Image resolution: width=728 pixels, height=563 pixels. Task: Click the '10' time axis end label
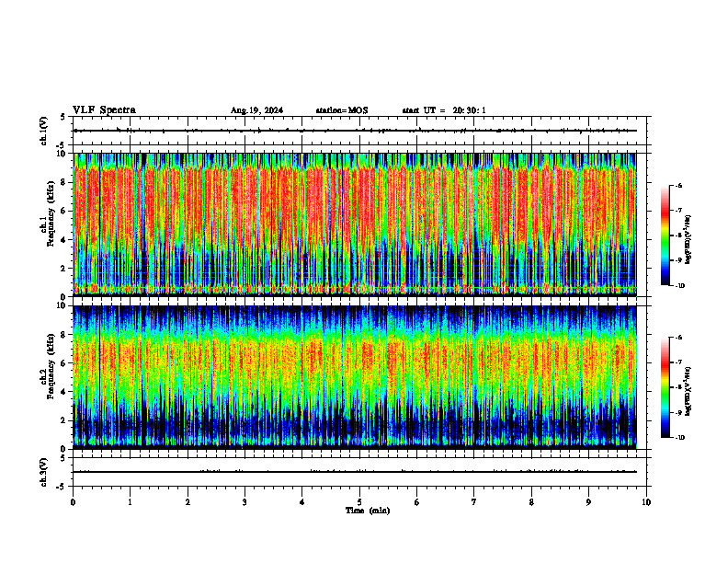pos(646,502)
